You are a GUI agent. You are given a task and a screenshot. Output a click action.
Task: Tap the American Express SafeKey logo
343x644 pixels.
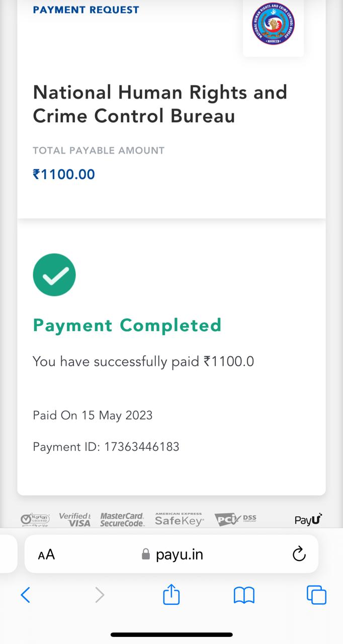click(x=179, y=519)
